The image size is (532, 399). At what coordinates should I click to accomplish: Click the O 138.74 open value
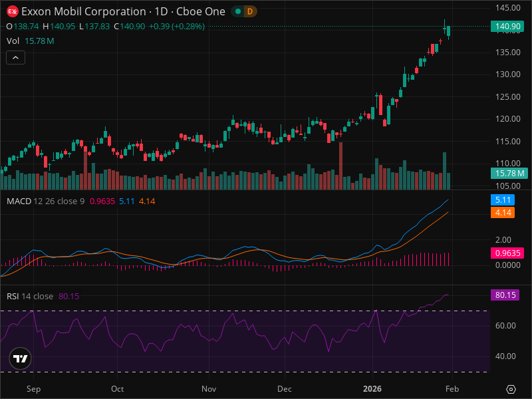[x=23, y=27]
